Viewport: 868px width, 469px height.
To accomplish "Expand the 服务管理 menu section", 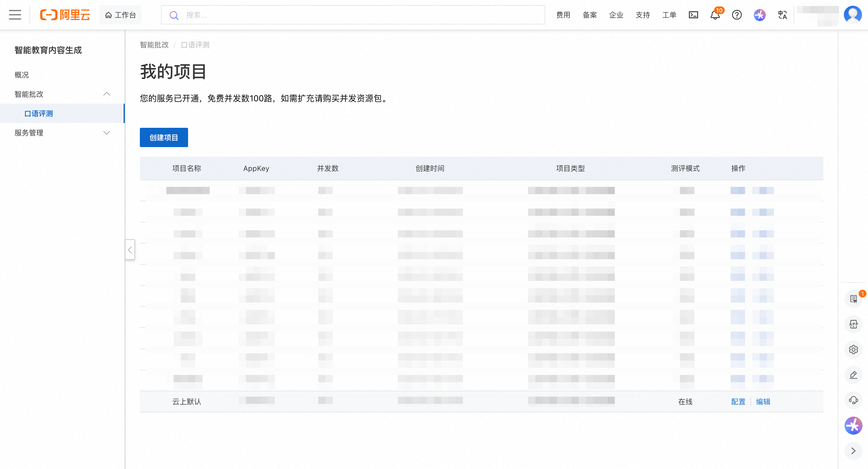I will [106, 133].
